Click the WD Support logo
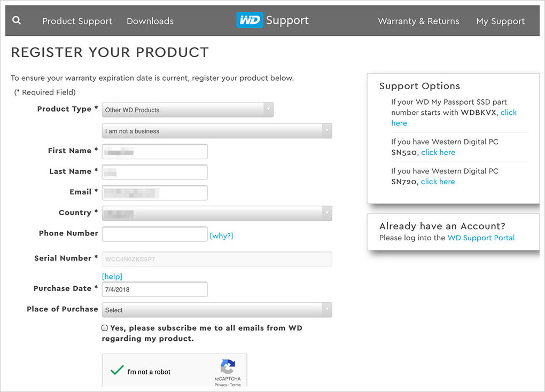The image size is (545, 392). tap(272, 20)
